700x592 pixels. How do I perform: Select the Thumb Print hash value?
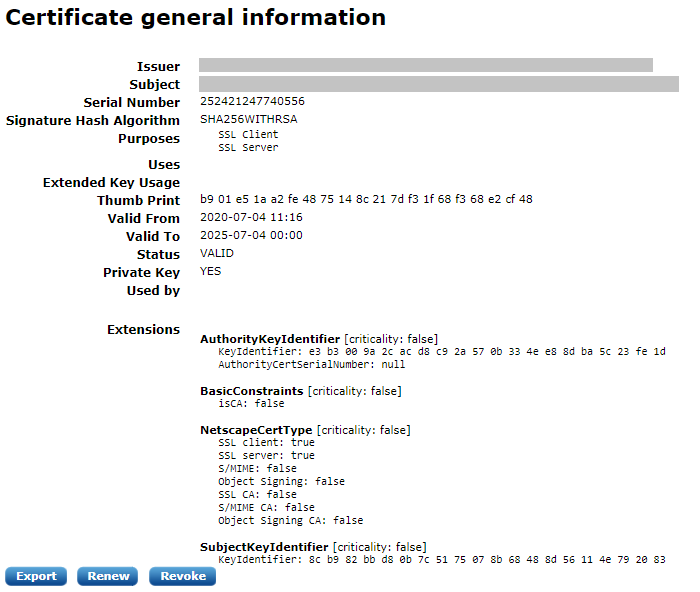point(366,200)
